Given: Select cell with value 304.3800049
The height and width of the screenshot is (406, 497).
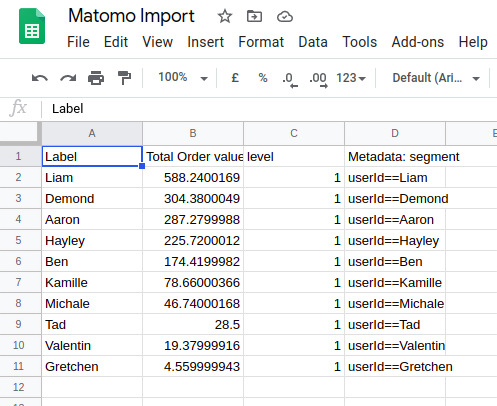Looking at the screenshot, I should tap(193, 198).
